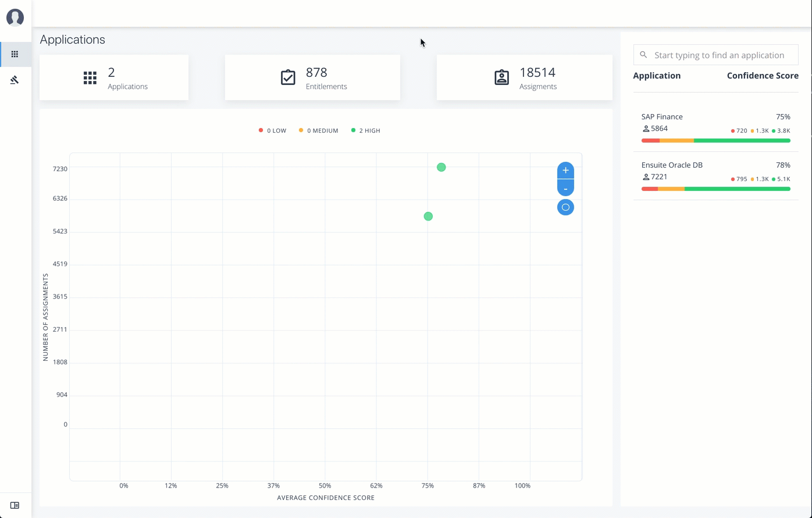Click the SAP Finance confidence color bar
This screenshot has height=518, width=812.
tap(715, 141)
